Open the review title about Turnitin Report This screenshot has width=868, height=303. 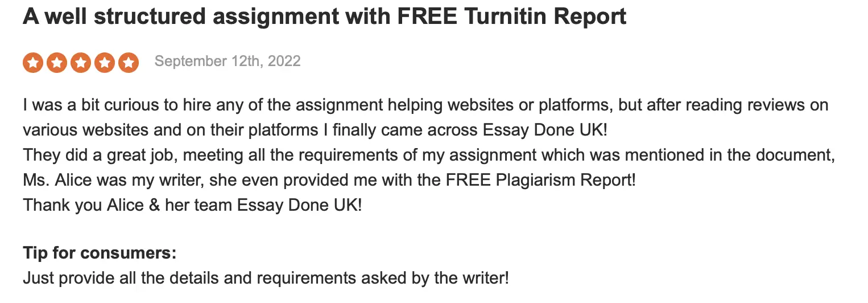point(324,17)
